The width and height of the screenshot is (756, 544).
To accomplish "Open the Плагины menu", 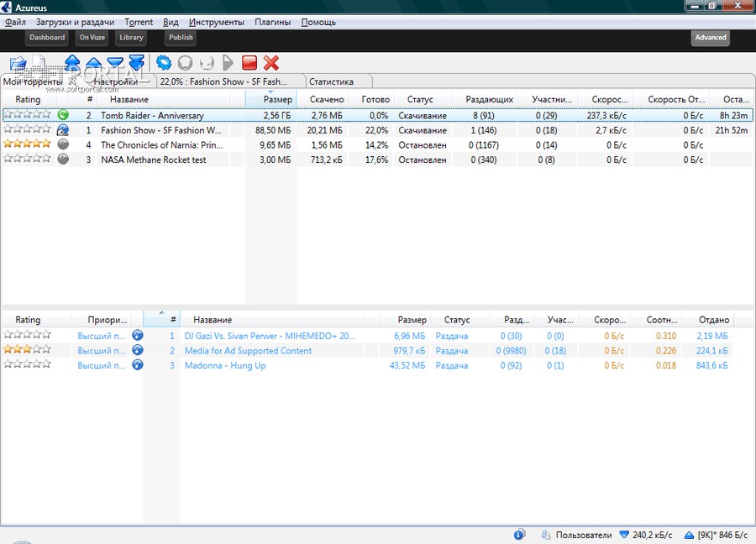I will 272,22.
